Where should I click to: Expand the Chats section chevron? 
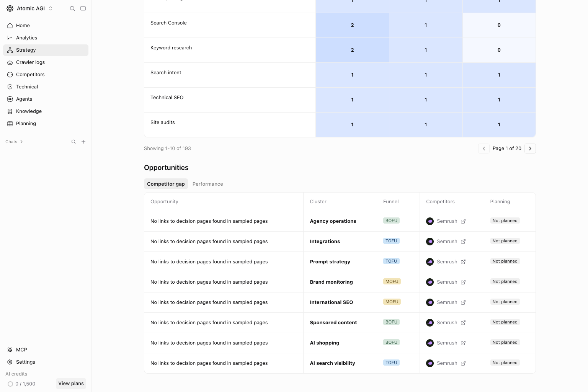tap(21, 142)
